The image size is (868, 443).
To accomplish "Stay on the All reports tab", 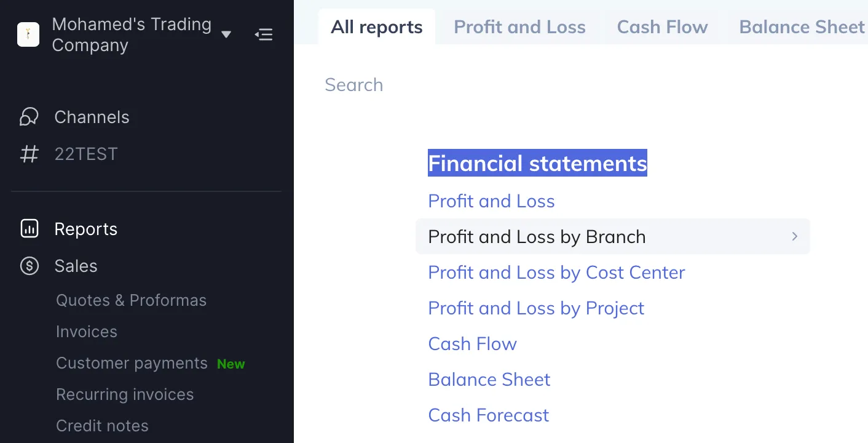I will 376,26.
